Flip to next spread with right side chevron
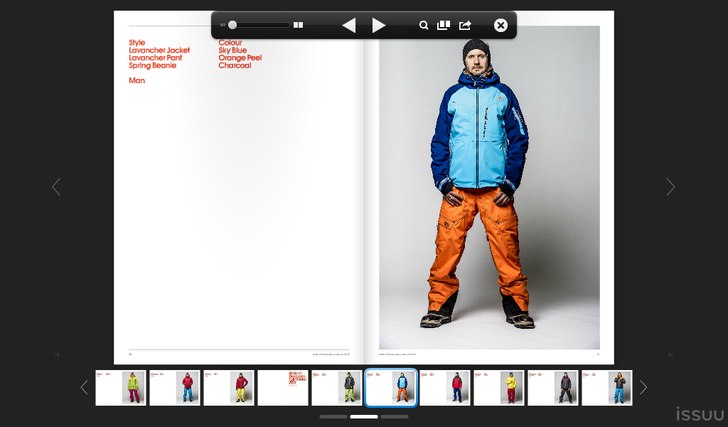728x427 pixels. (670, 187)
